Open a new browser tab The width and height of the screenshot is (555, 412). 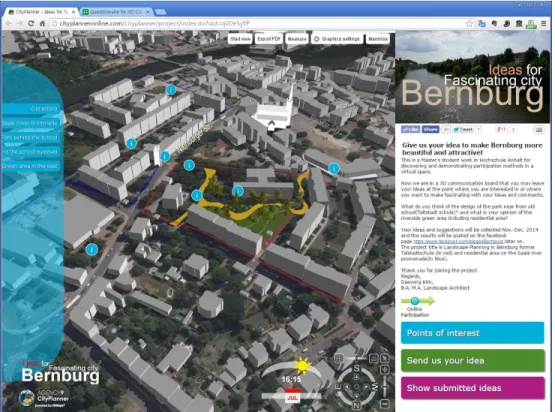point(161,12)
